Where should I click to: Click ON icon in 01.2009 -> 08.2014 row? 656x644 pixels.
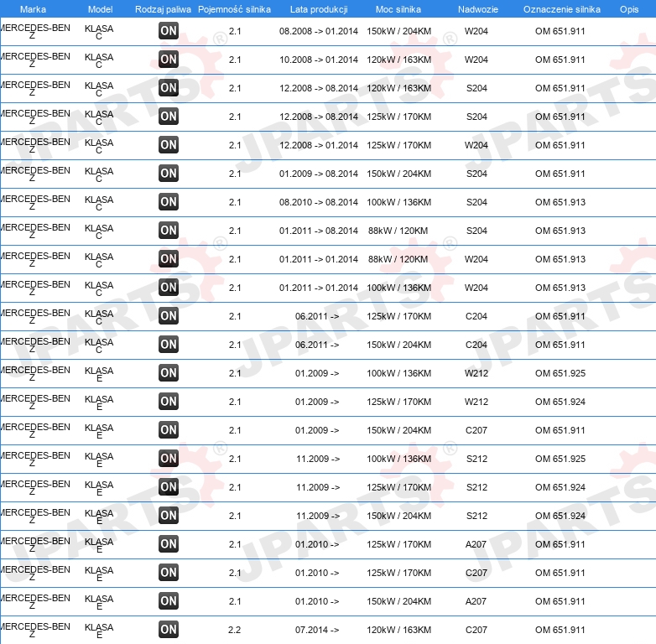(x=169, y=173)
